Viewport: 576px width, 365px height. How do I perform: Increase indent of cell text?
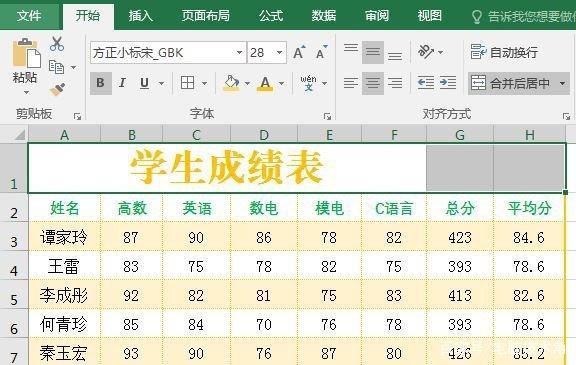[x=448, y=83]
